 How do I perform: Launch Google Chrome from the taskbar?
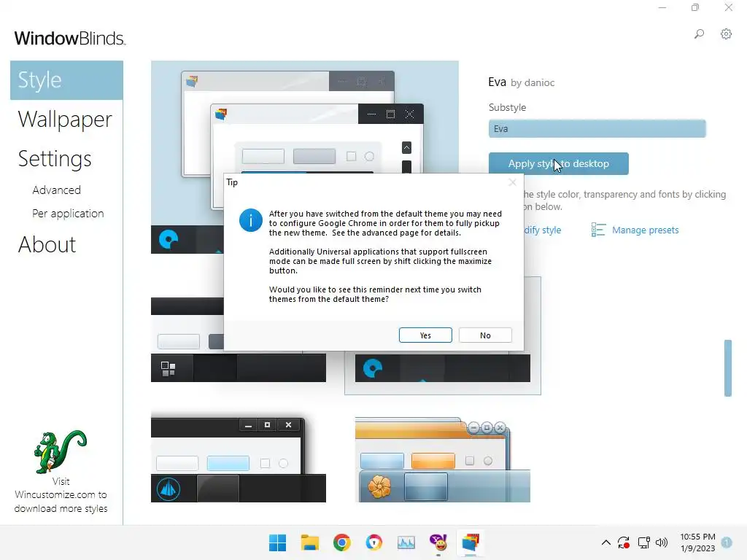(x=341, y=542)
